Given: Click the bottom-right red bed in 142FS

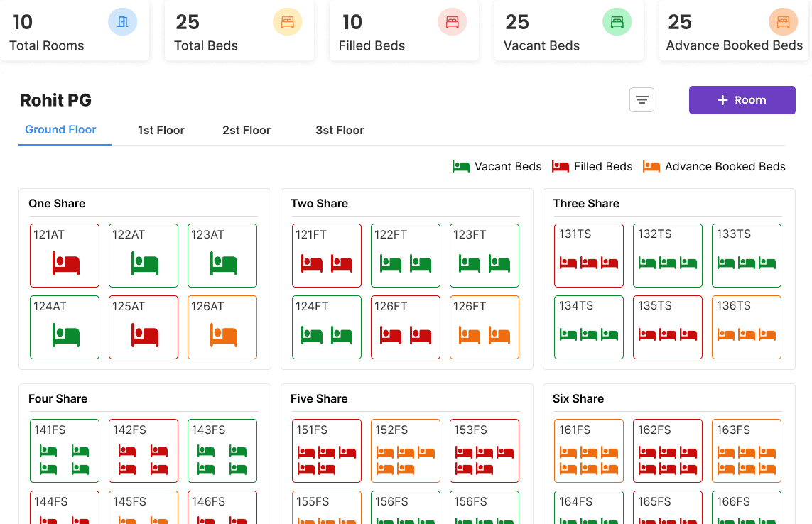Looking at the screenshot, I should coord(159,469).
